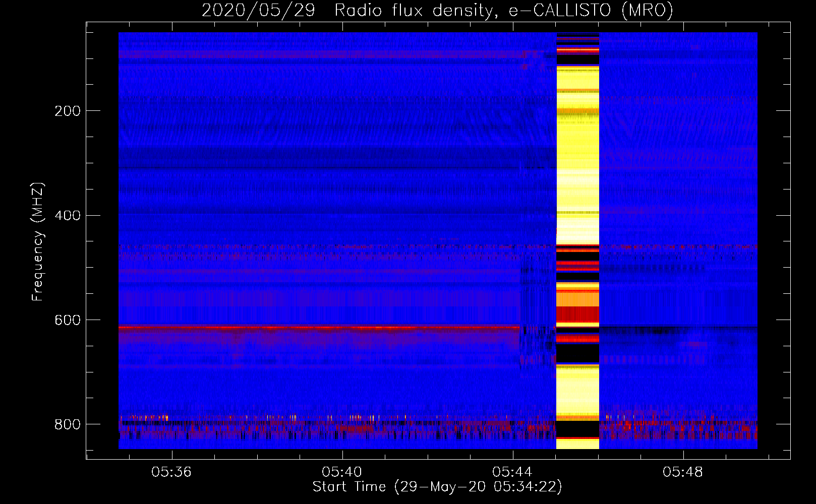
Task: Click the 600 frequency tick label
Action: pos(68,321)
